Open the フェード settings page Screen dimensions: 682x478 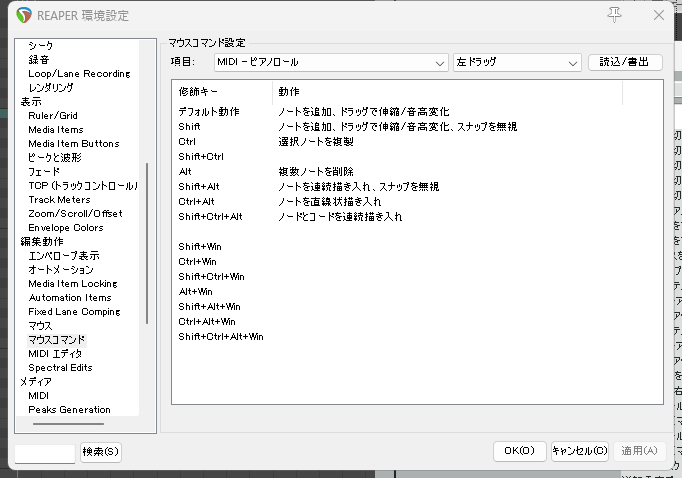click(x=44, y=171)
